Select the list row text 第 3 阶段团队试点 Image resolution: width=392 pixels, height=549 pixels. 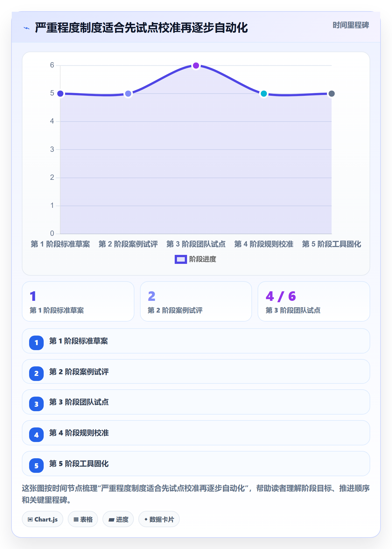click(x=79, y=402)
